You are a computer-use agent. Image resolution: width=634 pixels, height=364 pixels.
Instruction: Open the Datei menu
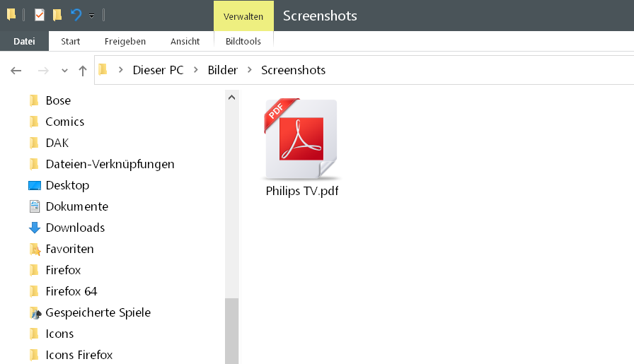point(24,42)
